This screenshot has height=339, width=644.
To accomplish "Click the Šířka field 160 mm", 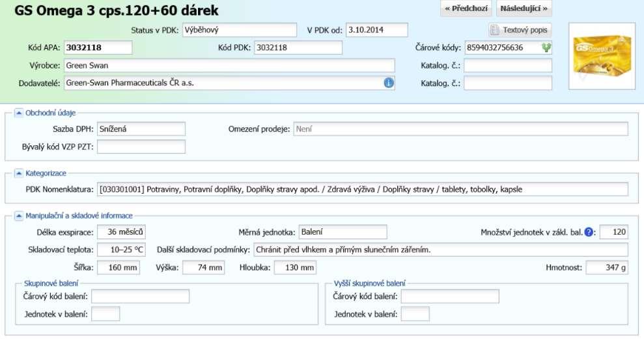I will pyautogui.click(x=119, y=267).
